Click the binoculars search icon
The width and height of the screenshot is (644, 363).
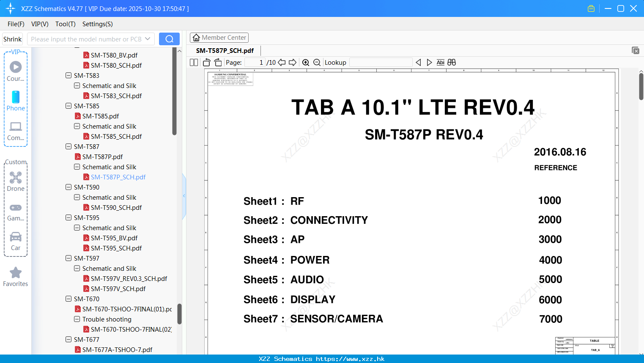click(x=452, y=62)
